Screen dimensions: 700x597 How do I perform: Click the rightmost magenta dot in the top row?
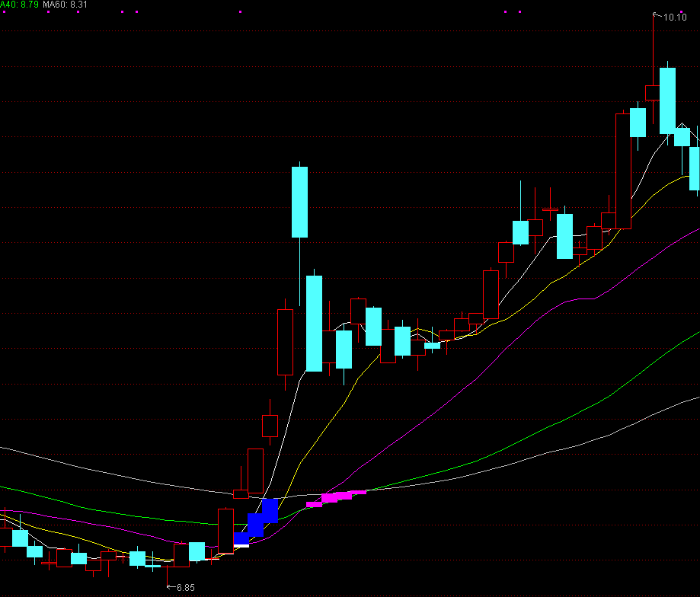(x=520, y=12)
